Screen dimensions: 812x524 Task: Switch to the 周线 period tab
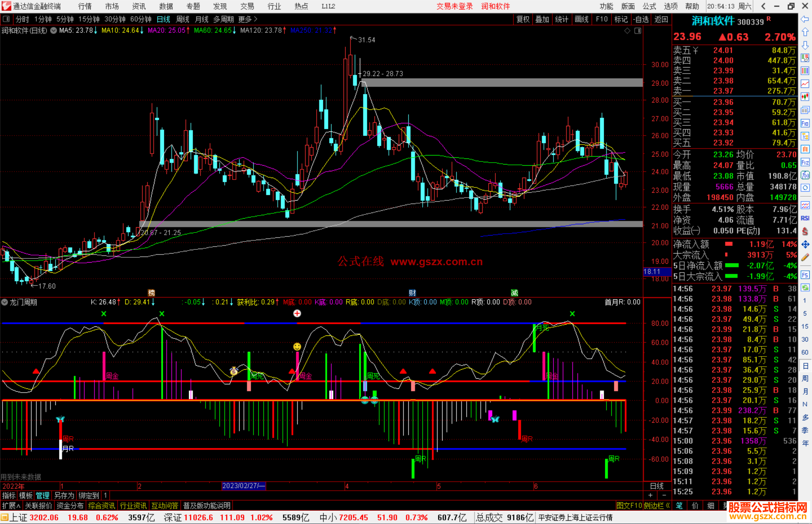click(183, 19)
